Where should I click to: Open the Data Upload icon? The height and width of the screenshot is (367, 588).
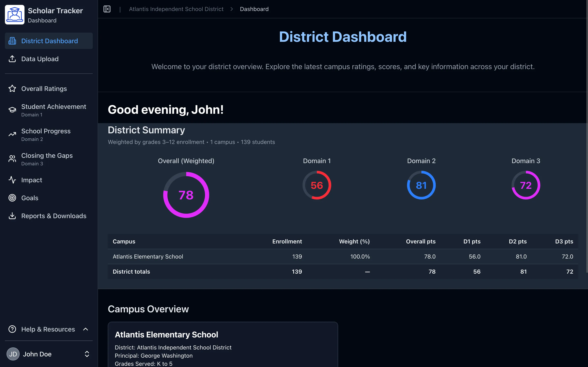pyautogui.click(x=12, y=59)
